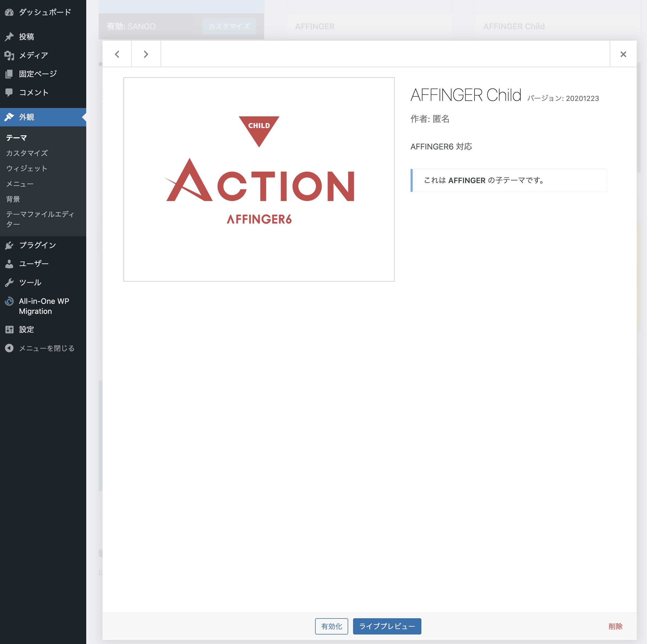The image size is (647, 644).
Task: Click the speech bubble icon for コメント
Action: [9, 93]
